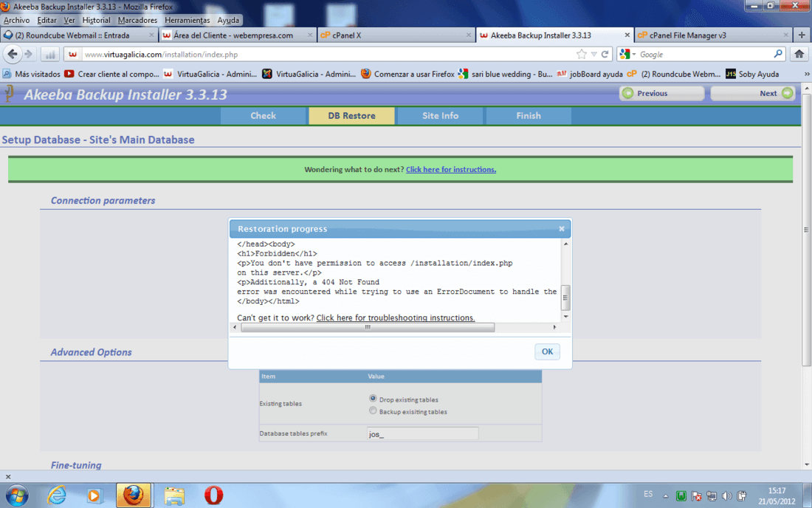Image resolution: width=812 pixels, height=508 pixels.
Task: Click Google search input box
Action: point(704,55)
